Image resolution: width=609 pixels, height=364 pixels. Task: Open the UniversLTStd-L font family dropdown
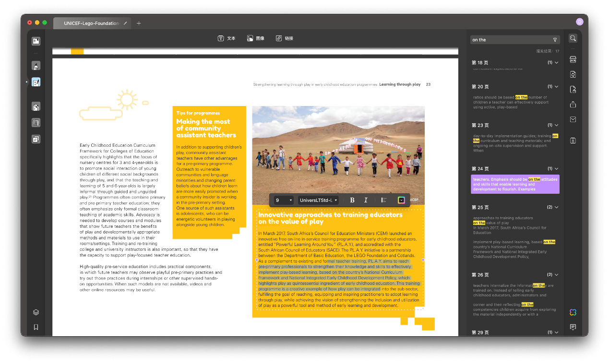click(317, 200)
